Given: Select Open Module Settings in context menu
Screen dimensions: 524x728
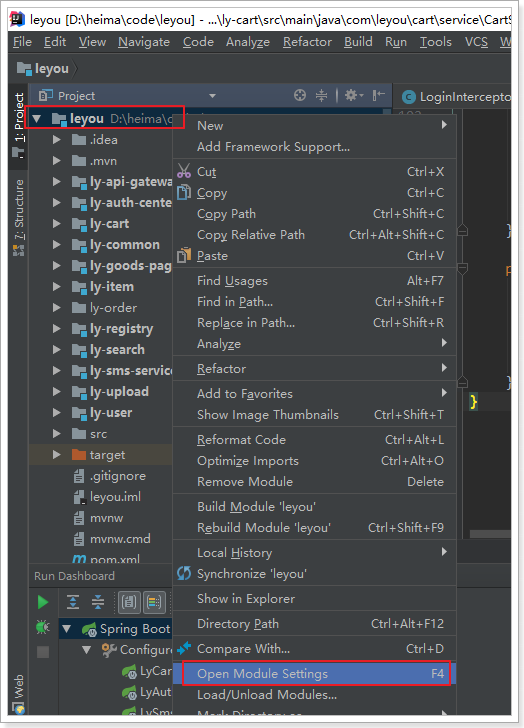Looking at the screenshot, I should tap(316, 673).
